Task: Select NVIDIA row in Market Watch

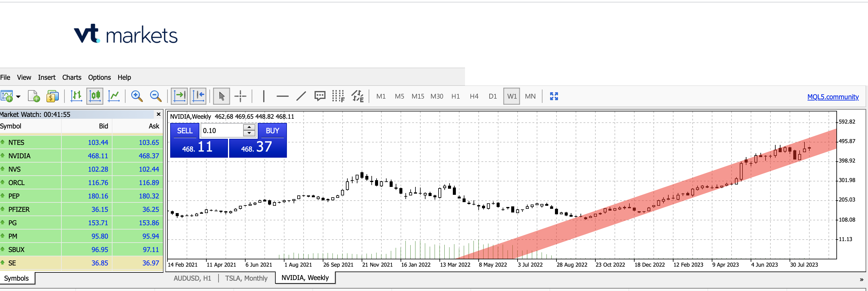Action: 81,156
